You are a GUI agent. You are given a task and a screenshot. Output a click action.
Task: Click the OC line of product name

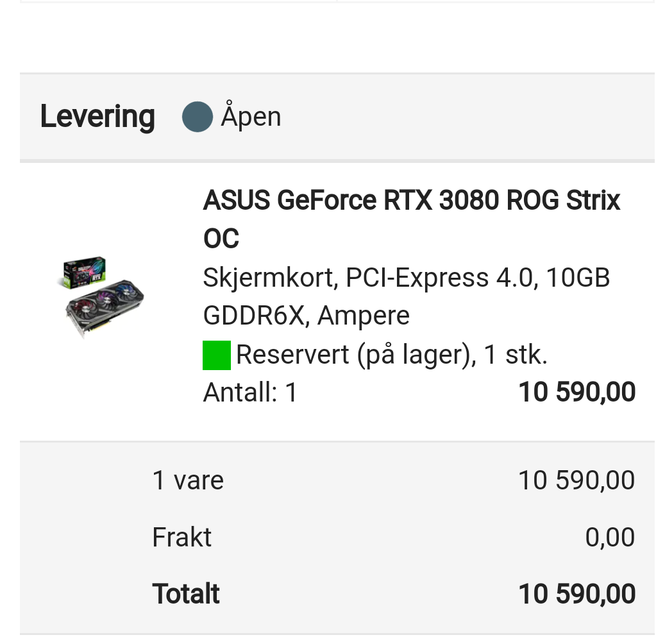(x=221, y=239)
